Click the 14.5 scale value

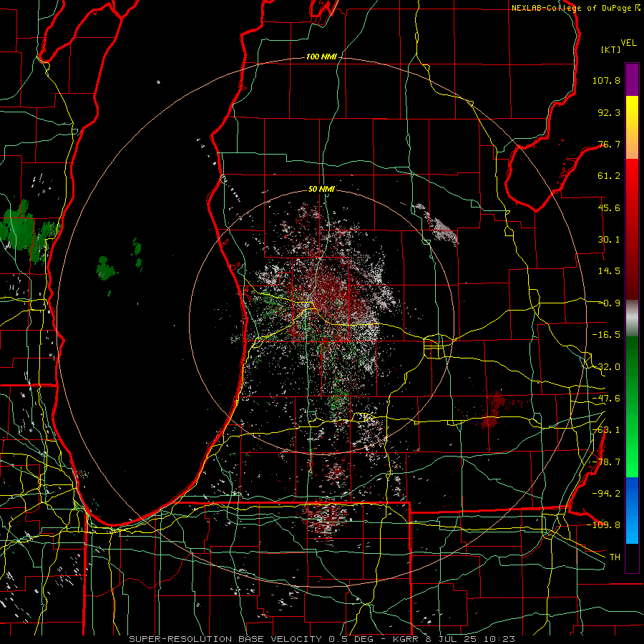pos(609,271)
